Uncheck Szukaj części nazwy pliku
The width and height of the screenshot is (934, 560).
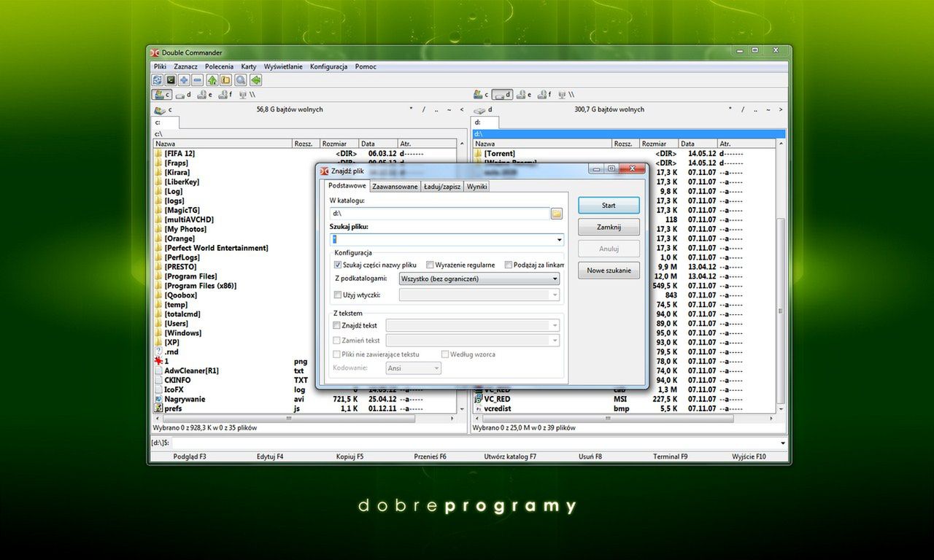tap(338, 265)
